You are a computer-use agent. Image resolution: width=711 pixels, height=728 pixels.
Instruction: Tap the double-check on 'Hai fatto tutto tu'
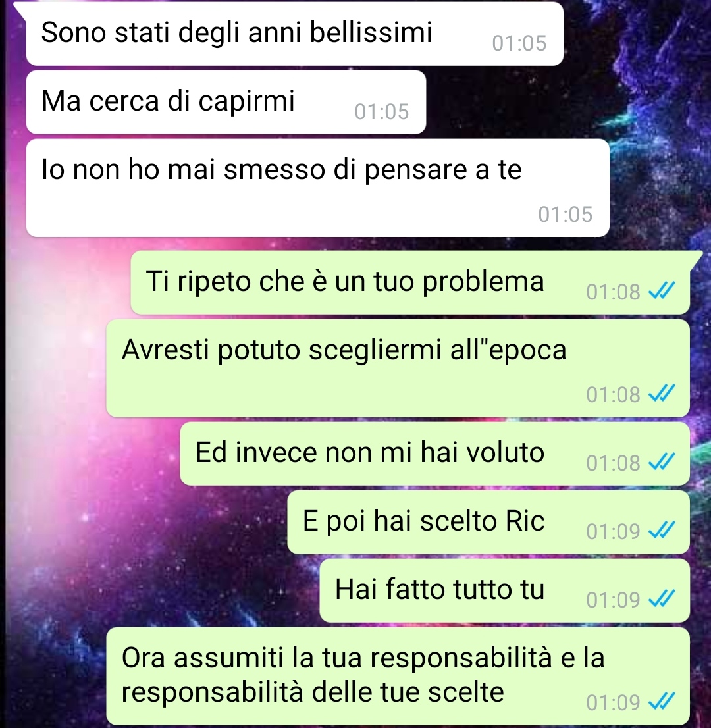pyautogui.click(x=662, y=599)
